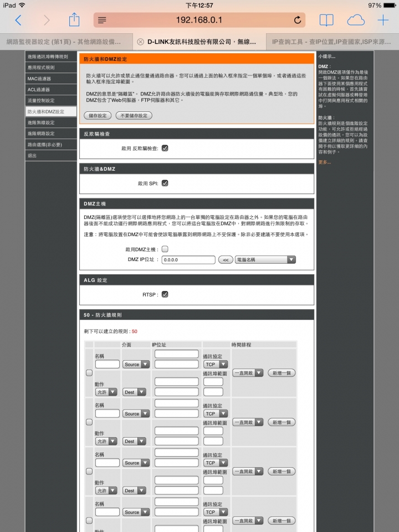Tap the 192.168.0.1 address field
The image size is (399, 532).
199,20
